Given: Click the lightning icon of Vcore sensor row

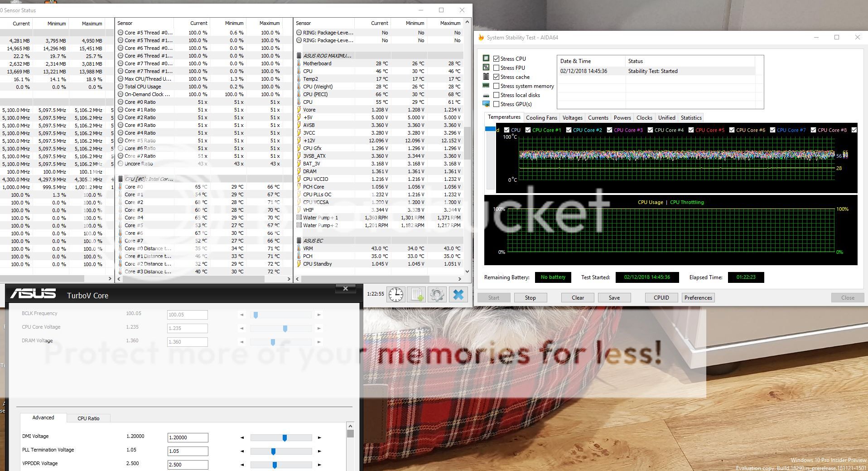Looking at the screenshot, I should pos(299,110).
